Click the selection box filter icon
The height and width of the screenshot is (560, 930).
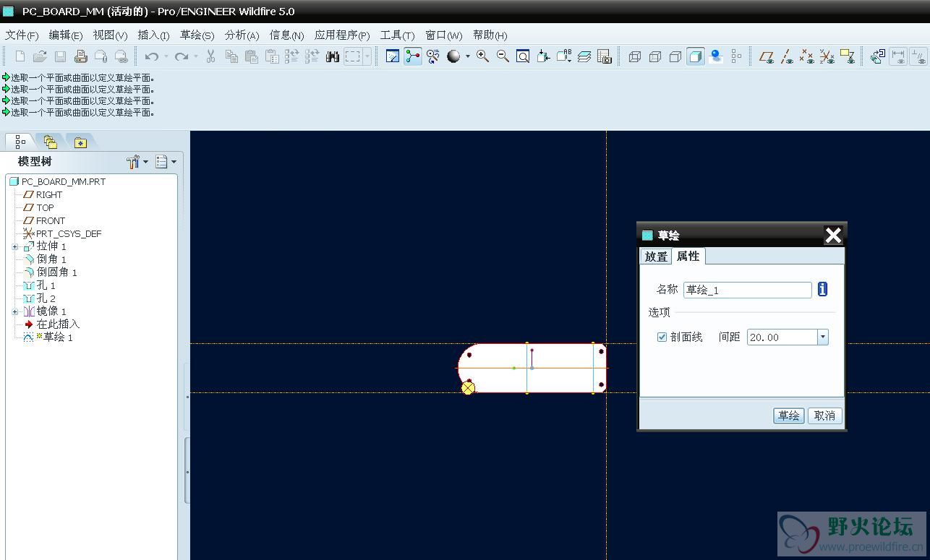coord(353,56)
